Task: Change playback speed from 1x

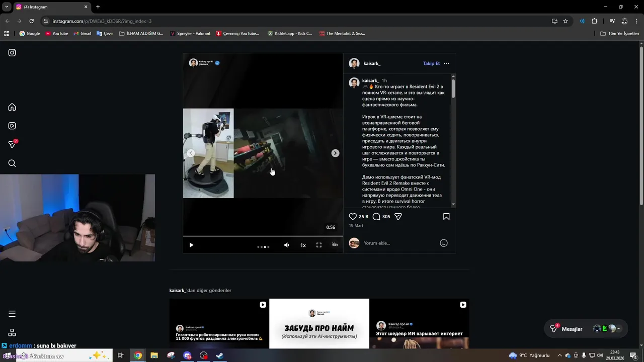Action: click(303, 245)
